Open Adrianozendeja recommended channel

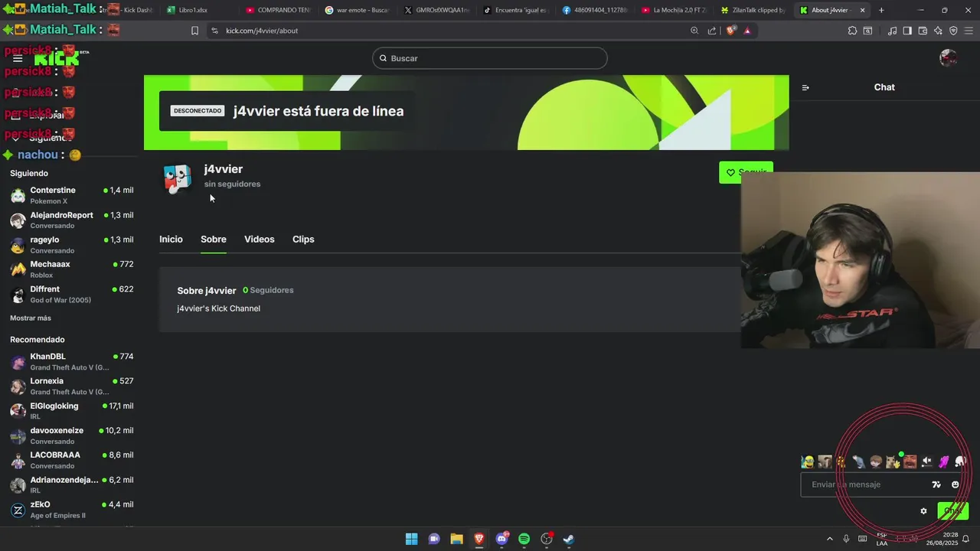[72, 484]
